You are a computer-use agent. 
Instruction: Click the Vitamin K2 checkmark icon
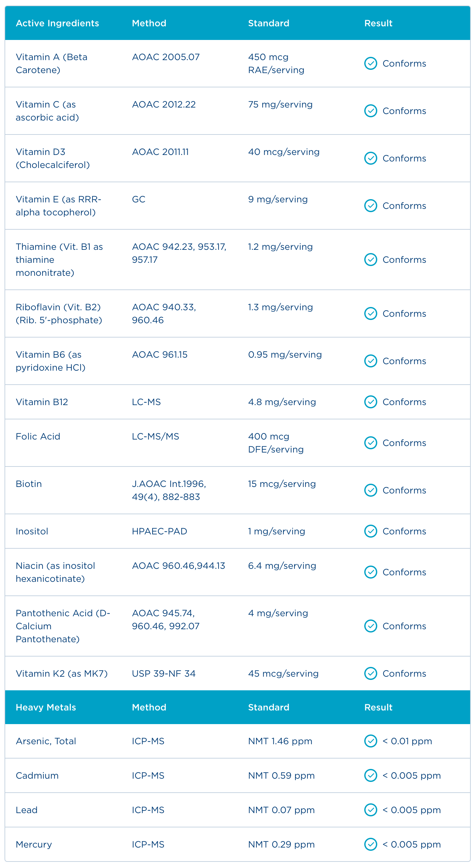[370, 673]
